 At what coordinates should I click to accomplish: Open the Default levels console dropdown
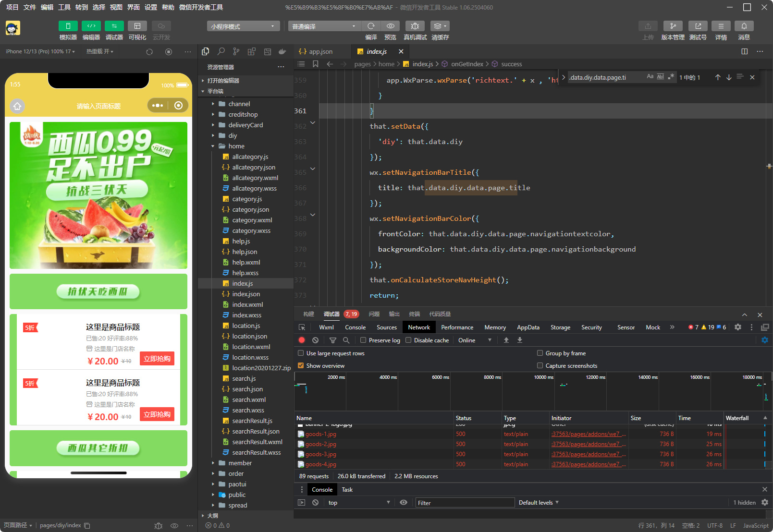pyautogui.click(x=538, y=503)
